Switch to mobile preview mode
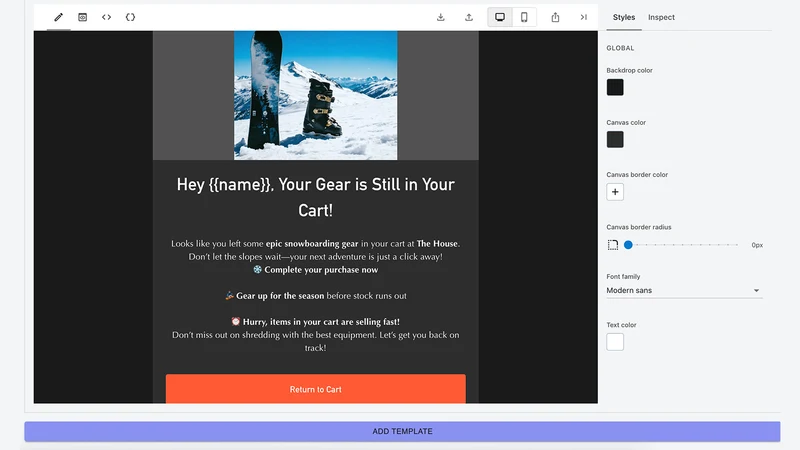The height and width of the screenshot is (450, 800). [x=524, y=17]
